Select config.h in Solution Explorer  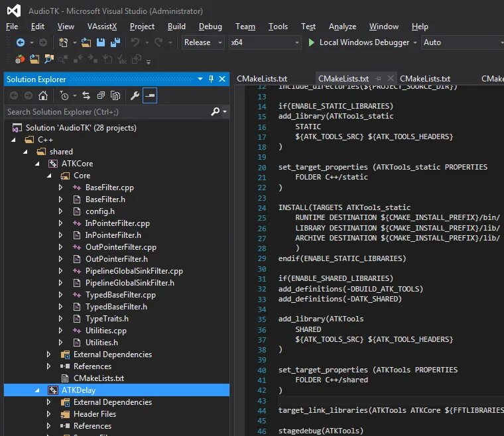point(100,211)
